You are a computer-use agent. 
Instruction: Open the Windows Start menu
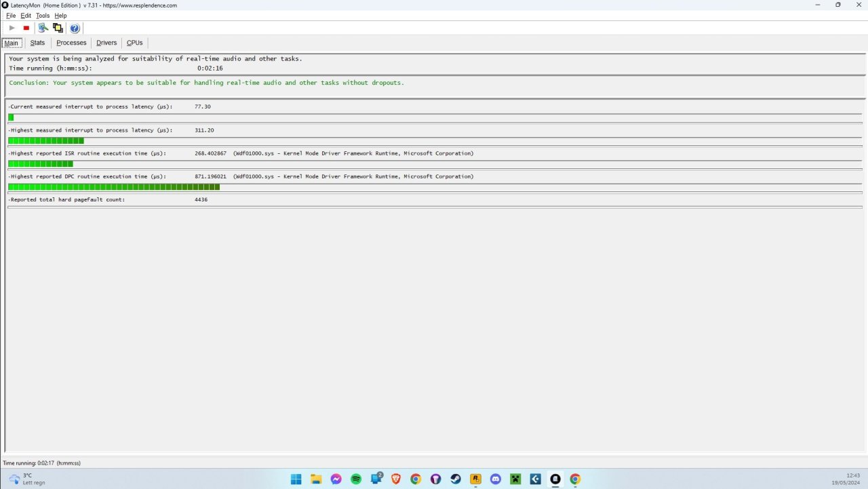[x=296, y=479]
